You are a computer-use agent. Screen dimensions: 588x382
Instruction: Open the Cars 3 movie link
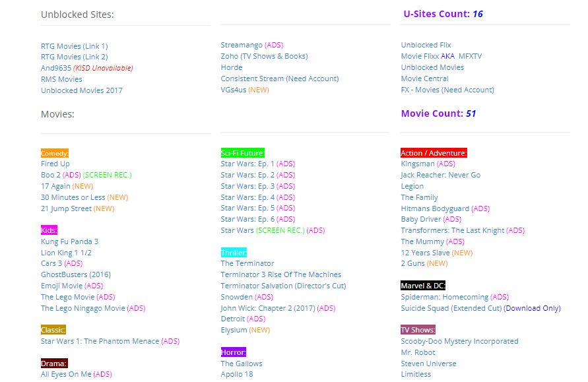[x=51, y=263]
